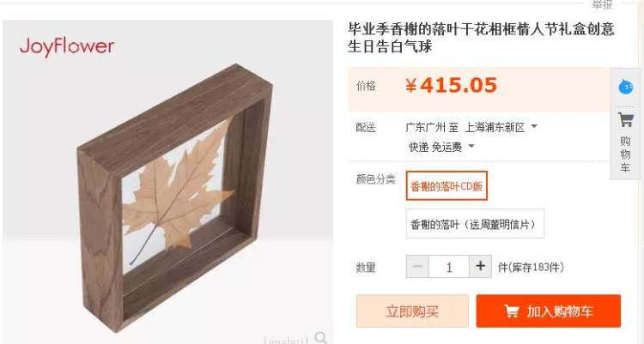Expand the 快递 免运费 shipping dropdown
The width and height of the screenshot is (644, 344).
[471, 146]
